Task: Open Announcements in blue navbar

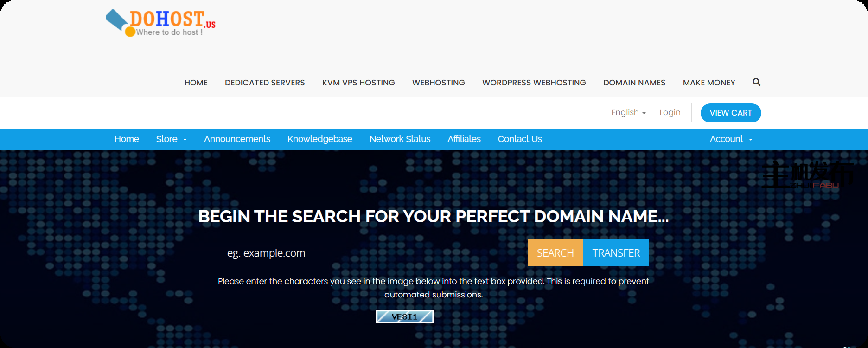Action: click(x=237, y=139)
